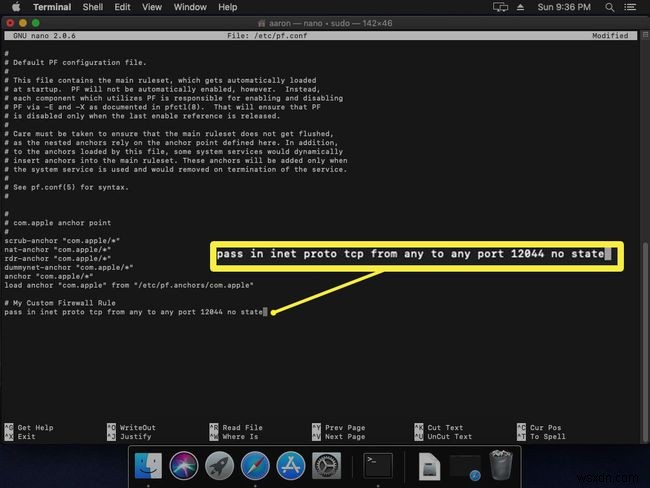Click the To Spell shortcut label

click(548, 437)
